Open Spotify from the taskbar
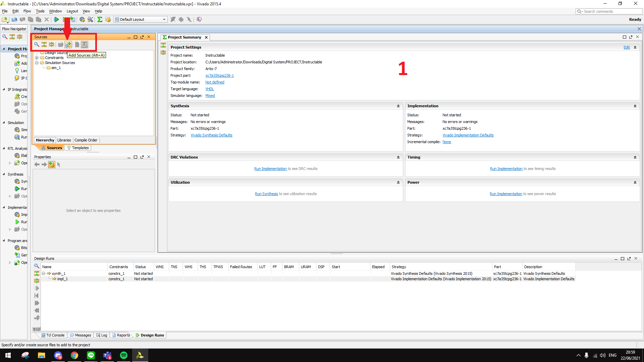Viewport: 644px width, 362px height. click(124, 355)
